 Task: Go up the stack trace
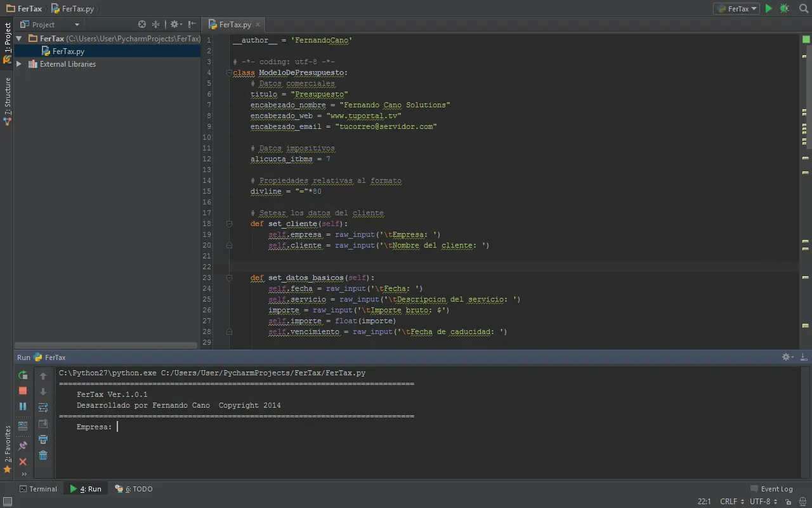[x=43, y=376]
